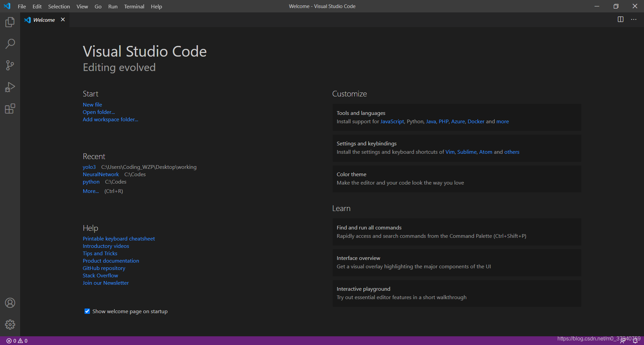Open the Accounts icon in activity bar
Image resolution: width=644 pixels, height=345 pixels.
point(10,303)
